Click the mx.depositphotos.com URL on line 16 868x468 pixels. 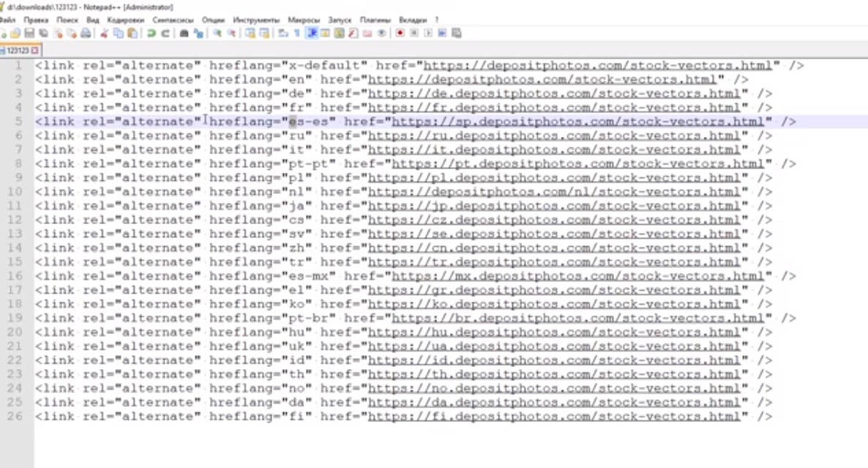point(578,276)
